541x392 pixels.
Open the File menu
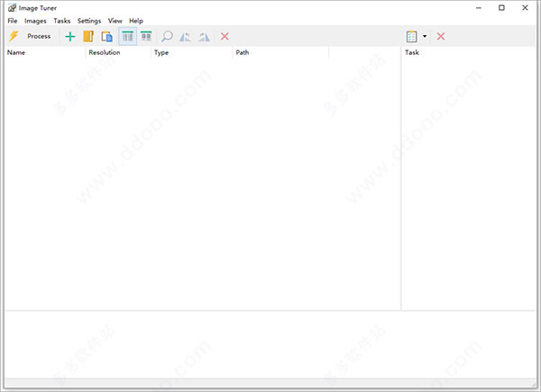13,21
